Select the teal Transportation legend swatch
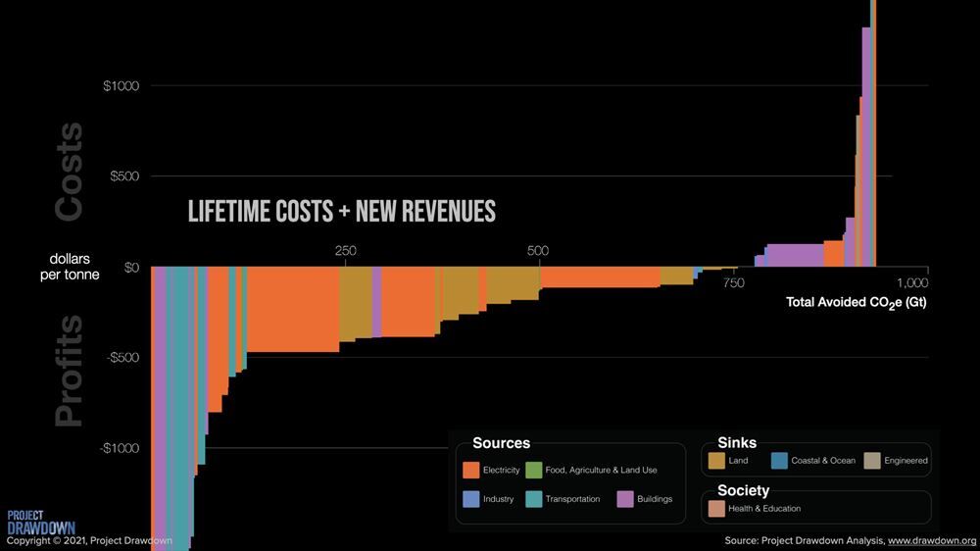 pyautogui.click(x=533, y=499)
